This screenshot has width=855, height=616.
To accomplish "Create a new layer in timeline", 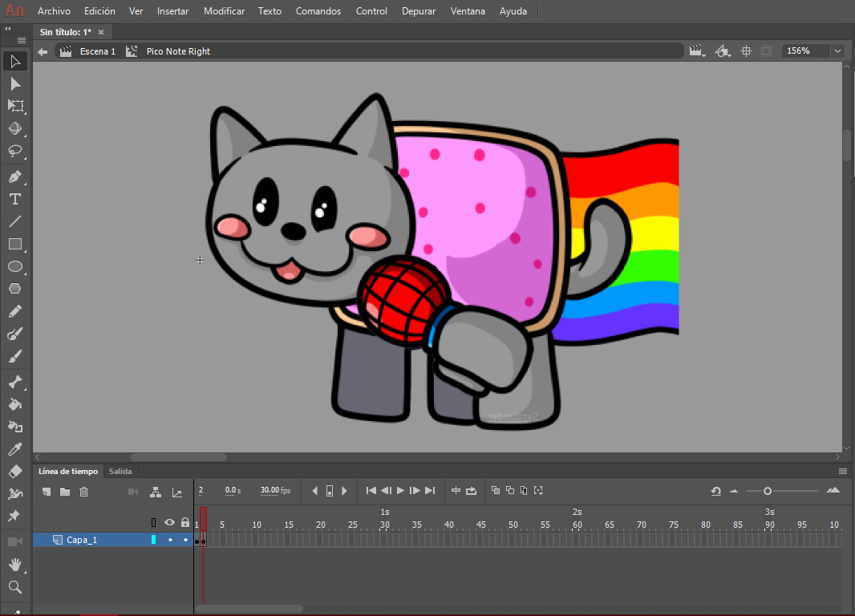I will tap(47, 492).
